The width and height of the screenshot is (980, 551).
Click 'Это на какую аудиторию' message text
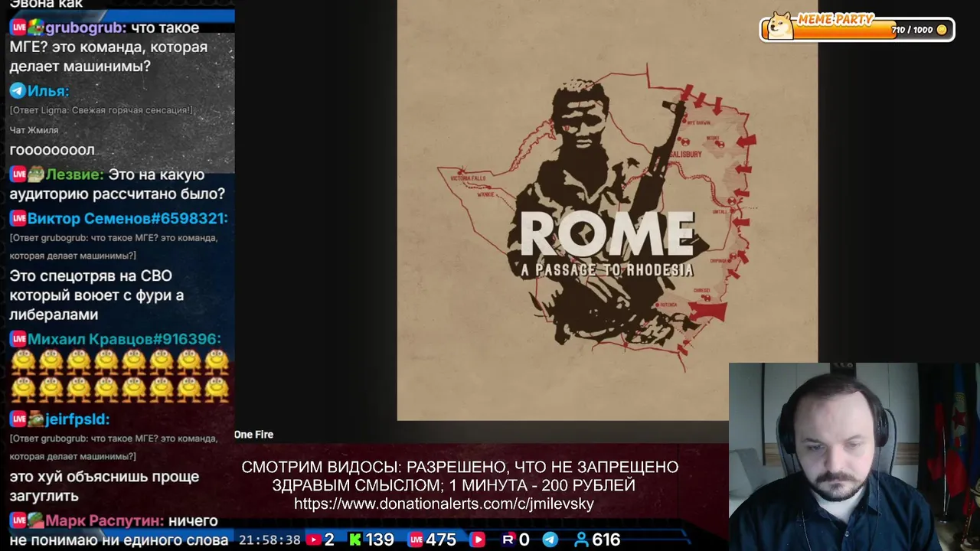117,184
